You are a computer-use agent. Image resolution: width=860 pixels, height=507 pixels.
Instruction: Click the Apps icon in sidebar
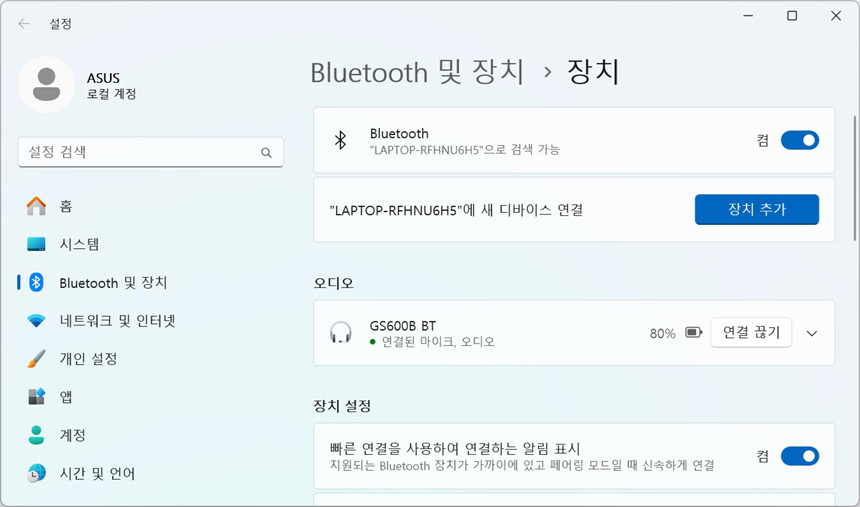(x=37, y=397)
